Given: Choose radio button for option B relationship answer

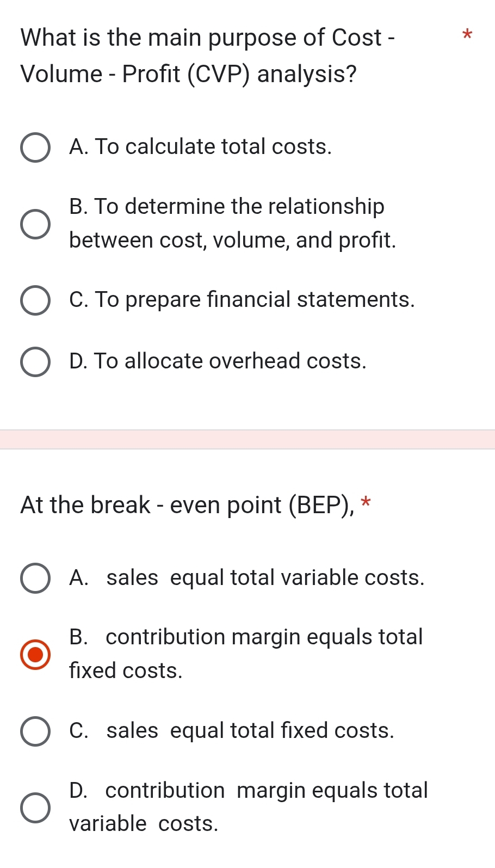Looking at the screenshot, I should pyautogui.click(x=35, y=224).
